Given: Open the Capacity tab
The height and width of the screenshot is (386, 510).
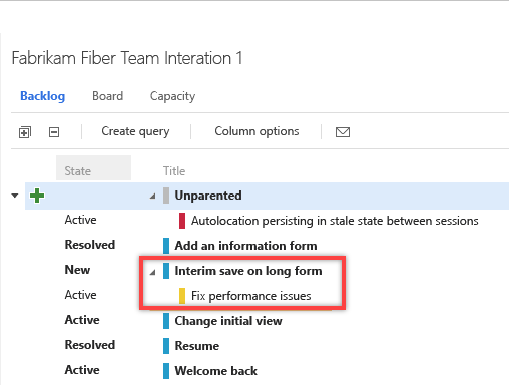Looking at the screenshot, I should click(x=172, y=96).
